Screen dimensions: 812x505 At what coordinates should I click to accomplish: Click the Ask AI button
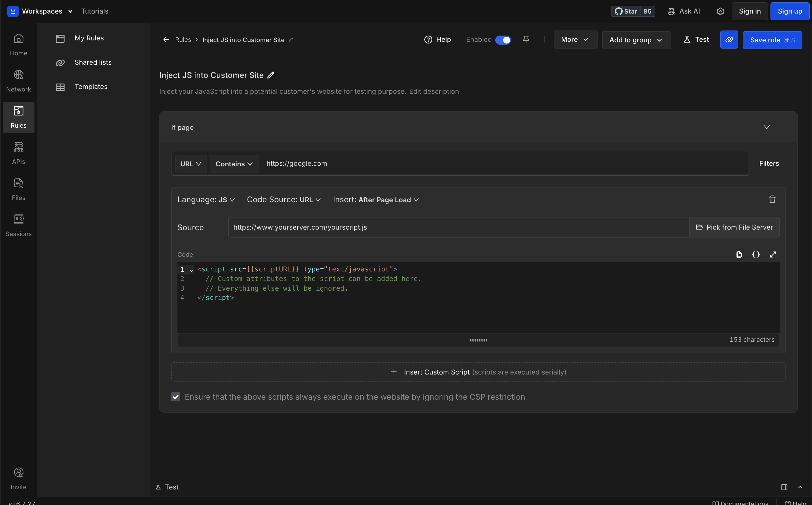684,11
